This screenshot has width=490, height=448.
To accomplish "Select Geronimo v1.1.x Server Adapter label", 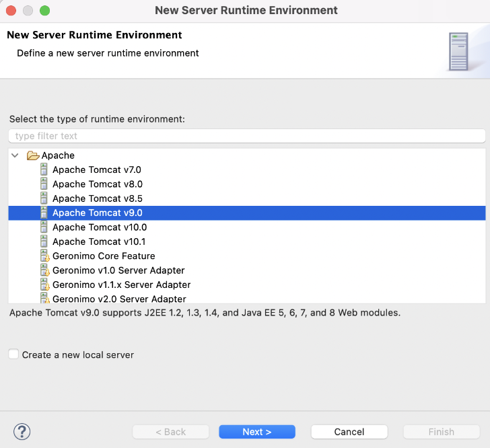I will point(122,285).
